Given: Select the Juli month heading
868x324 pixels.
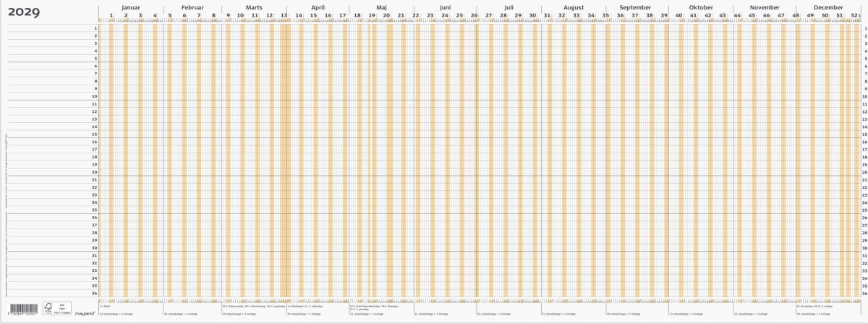Looking at the screenshot, I should click(509, 6).
